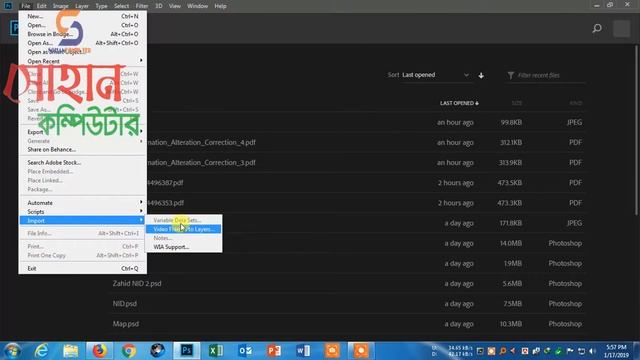Open the clock showing 5:57 PM
Viewport: 640px width, 360px height.
pos(616,351)
